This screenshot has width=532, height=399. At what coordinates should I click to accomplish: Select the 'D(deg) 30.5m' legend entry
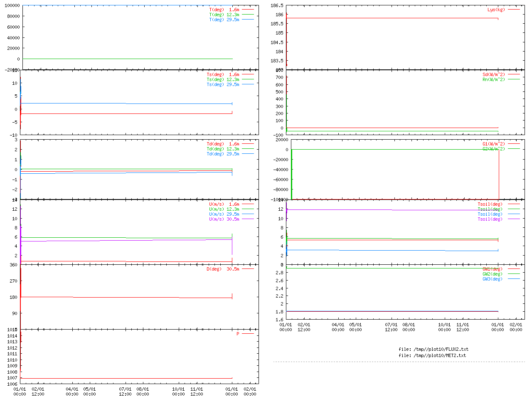point(223,269)
